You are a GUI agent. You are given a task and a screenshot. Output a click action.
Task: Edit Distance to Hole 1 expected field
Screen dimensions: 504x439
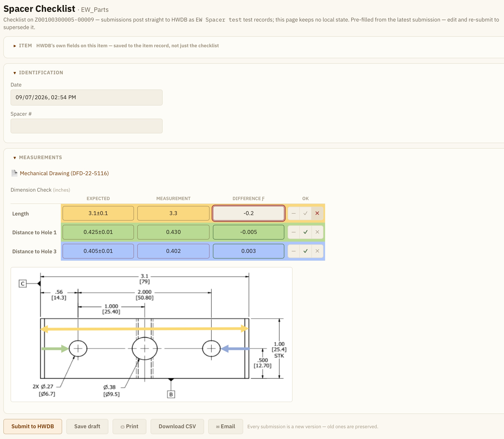click(98, 232)
